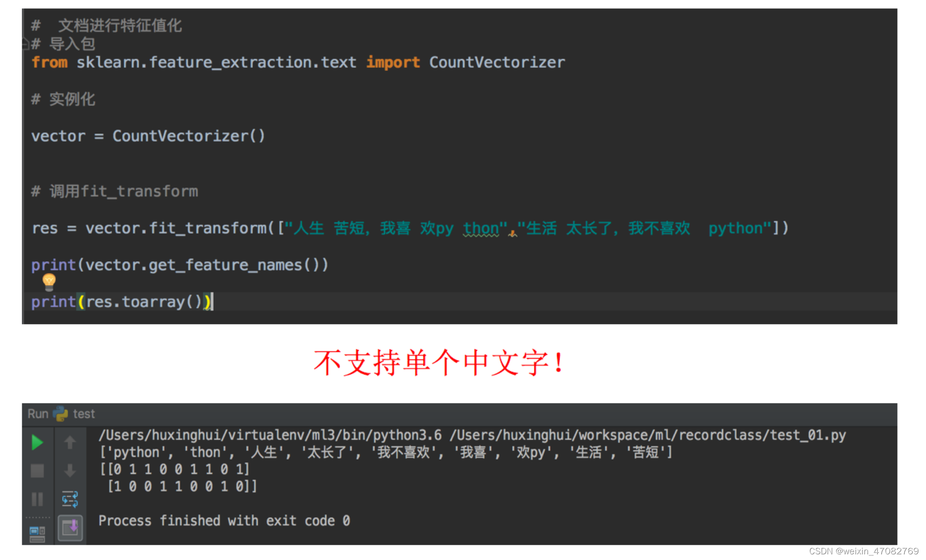Select the test run configuration tab

83,413
